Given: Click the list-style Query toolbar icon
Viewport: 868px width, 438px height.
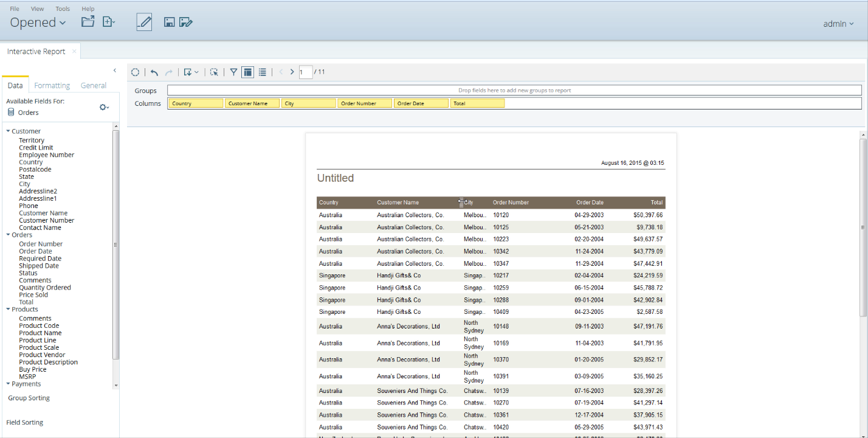Looking at the screenshot, I should (263, 72).
